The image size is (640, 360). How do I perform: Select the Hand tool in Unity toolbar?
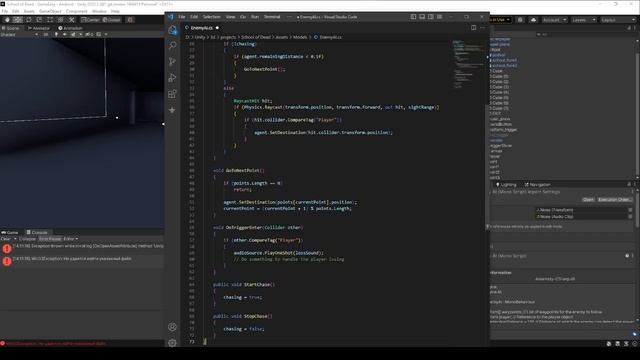click(x=7, y=20)
